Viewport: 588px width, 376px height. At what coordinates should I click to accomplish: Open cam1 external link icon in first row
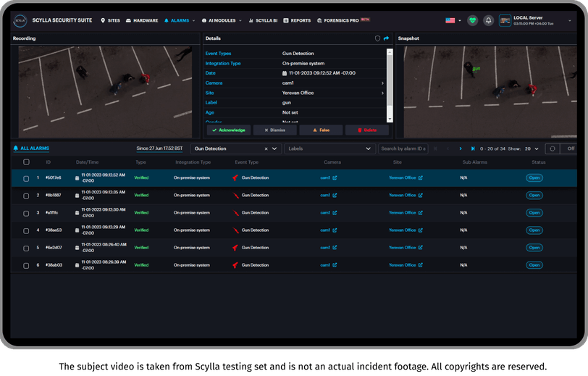pyautogui.click(x=335, y=178)
